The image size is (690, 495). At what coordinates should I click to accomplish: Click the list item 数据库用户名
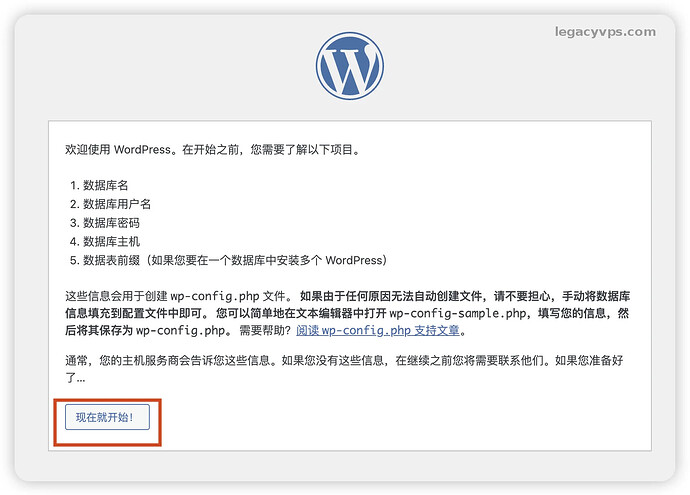(x=117, y=204)
